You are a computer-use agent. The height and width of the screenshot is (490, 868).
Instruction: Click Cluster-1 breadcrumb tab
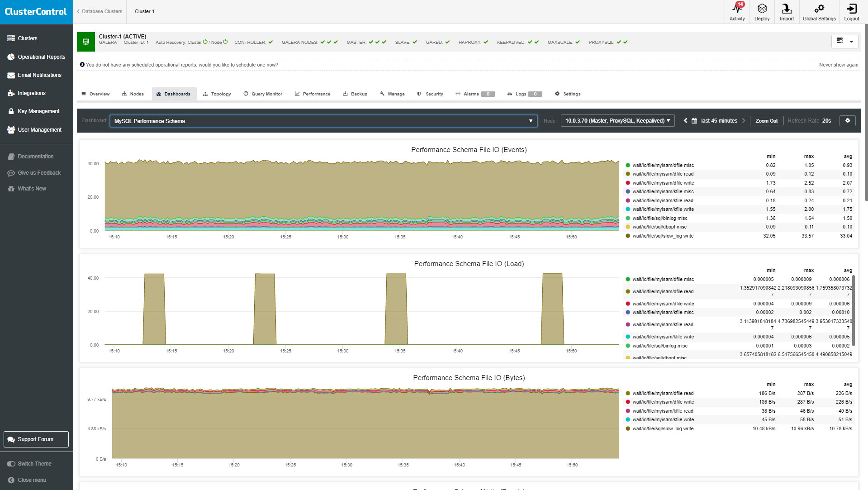[145, 12]
